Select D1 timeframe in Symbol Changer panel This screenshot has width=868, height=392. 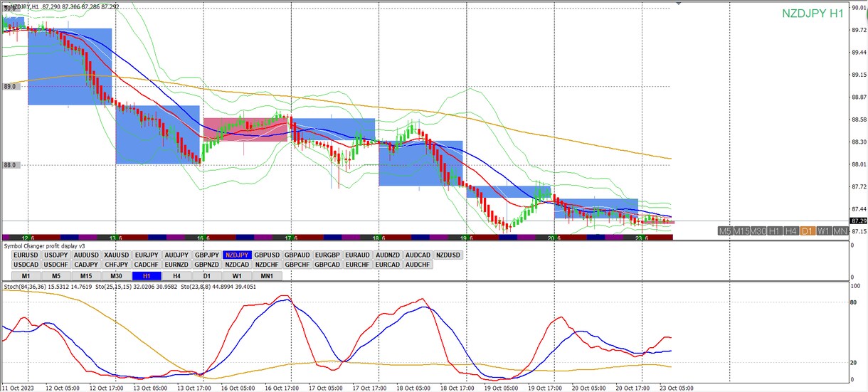pos(206,276)
